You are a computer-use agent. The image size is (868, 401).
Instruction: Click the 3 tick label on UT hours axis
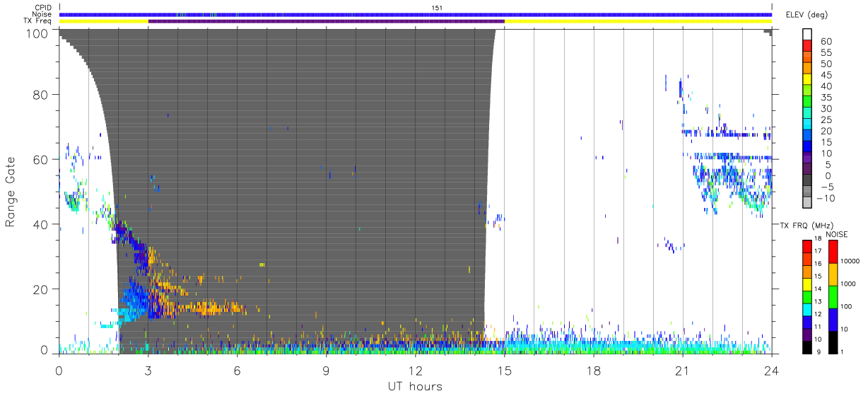coord(148,371)
